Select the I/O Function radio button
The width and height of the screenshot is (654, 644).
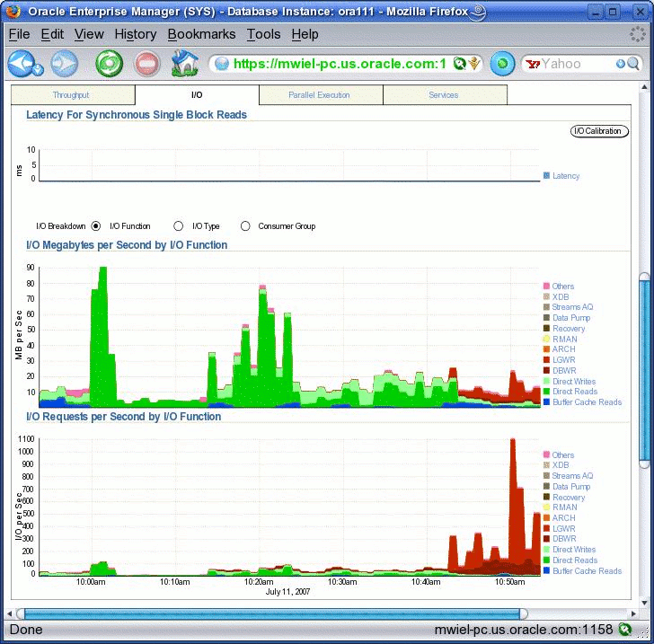click(96, 226)
